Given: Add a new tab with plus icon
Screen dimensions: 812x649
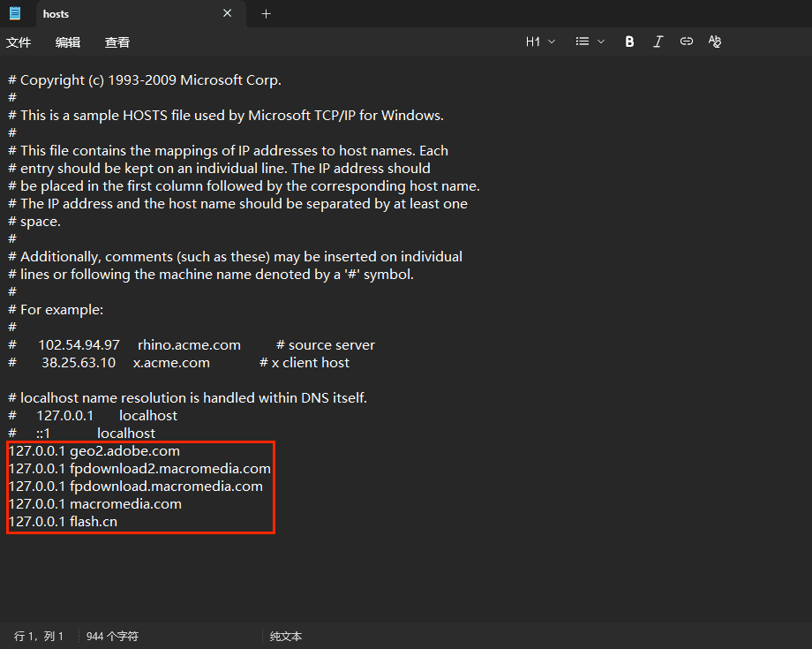Looking at the screenshot, I should point(267,14).
